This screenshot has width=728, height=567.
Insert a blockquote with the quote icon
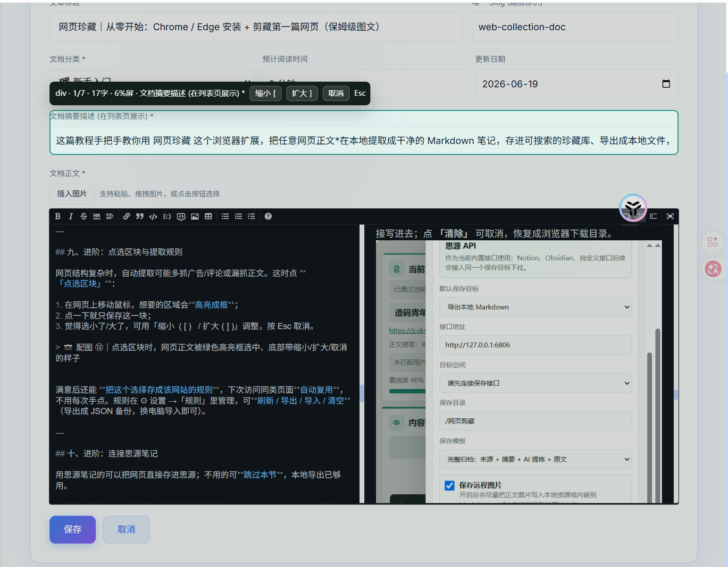[140, 216]
